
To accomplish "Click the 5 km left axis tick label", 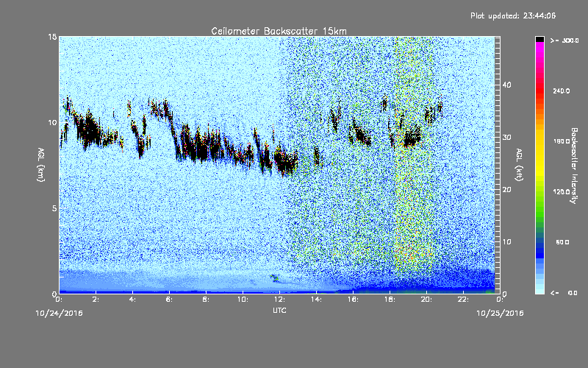I will 54,208.
